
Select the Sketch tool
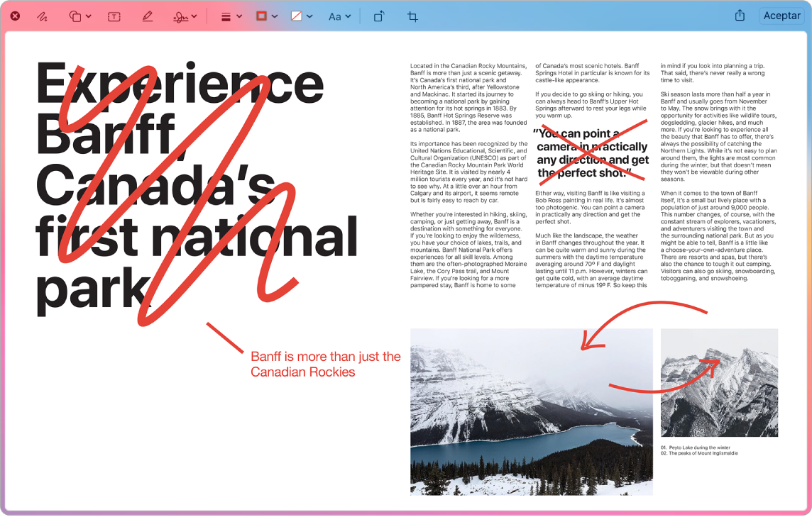pyautogui.click(x=40, y=16)
